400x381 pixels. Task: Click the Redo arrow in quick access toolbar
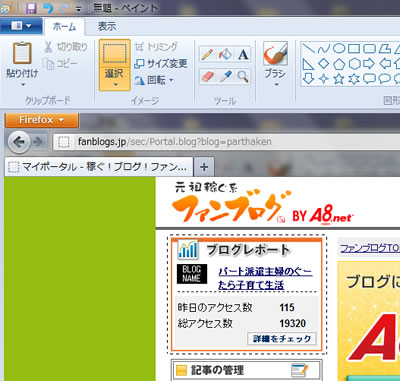[x=65, y=8]
